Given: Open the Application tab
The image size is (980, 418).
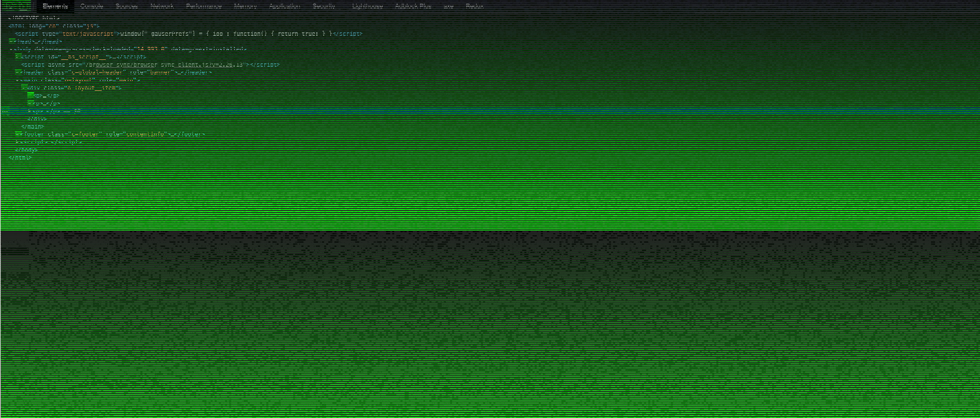Looking at the screenshot, I should click(285, 6).
